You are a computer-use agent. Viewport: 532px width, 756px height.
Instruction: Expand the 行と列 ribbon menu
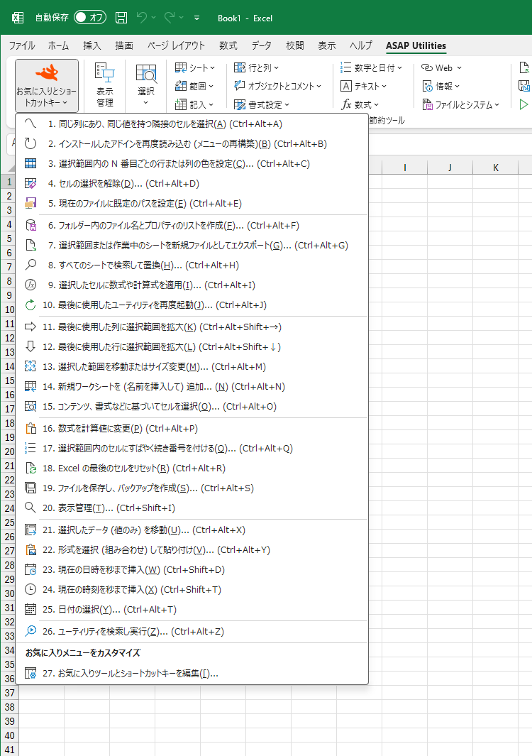click(x=256, y=67)
